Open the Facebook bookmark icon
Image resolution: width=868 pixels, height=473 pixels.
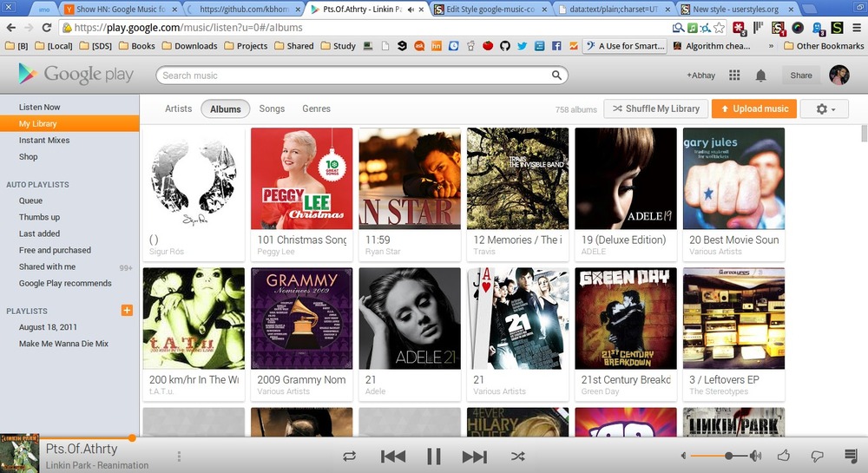(x=556, y=46)
